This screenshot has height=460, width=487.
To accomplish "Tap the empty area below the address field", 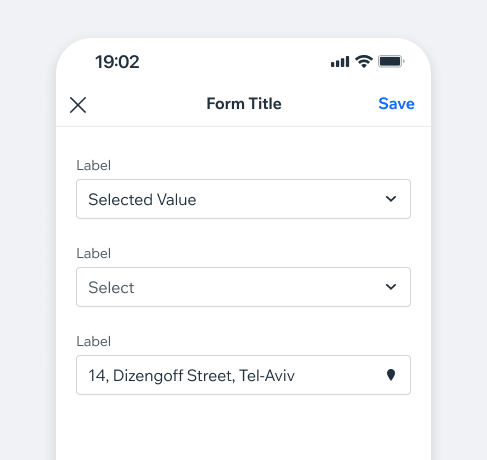I will point(243,428).
